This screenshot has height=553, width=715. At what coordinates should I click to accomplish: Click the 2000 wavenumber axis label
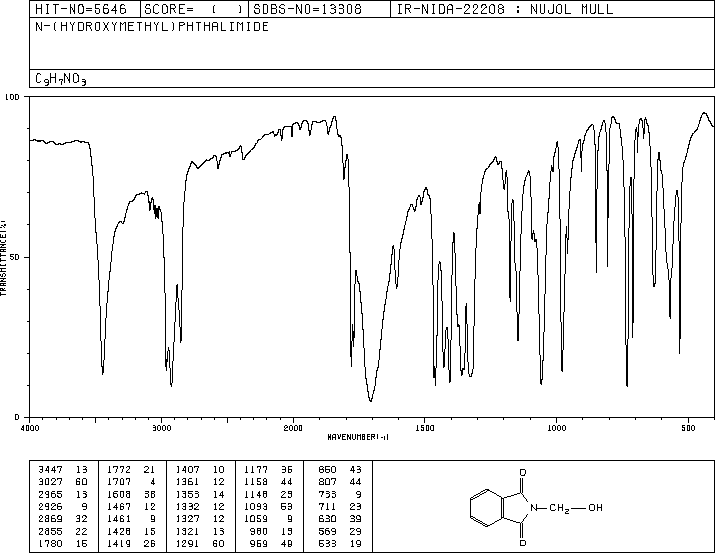pos(293,428)
